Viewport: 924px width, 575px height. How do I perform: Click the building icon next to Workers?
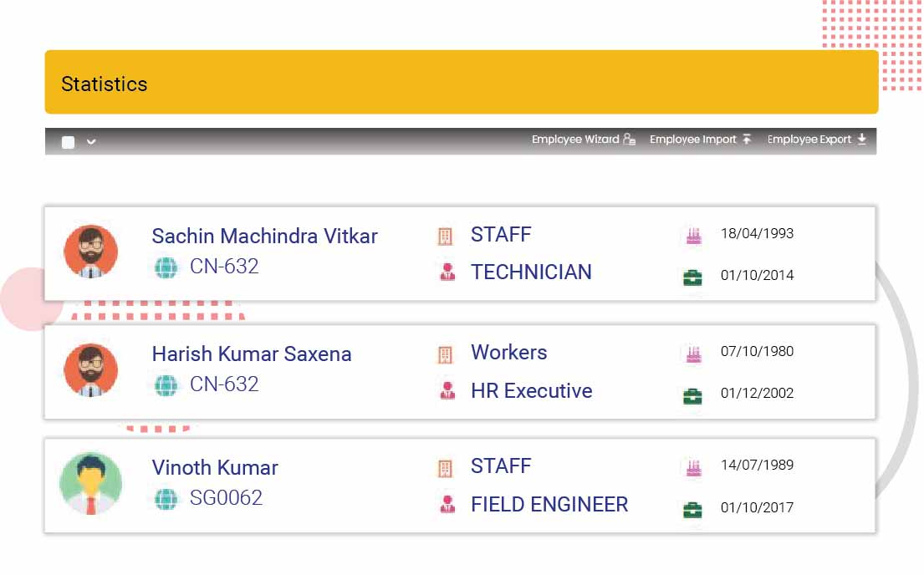(x=447, y=352)
